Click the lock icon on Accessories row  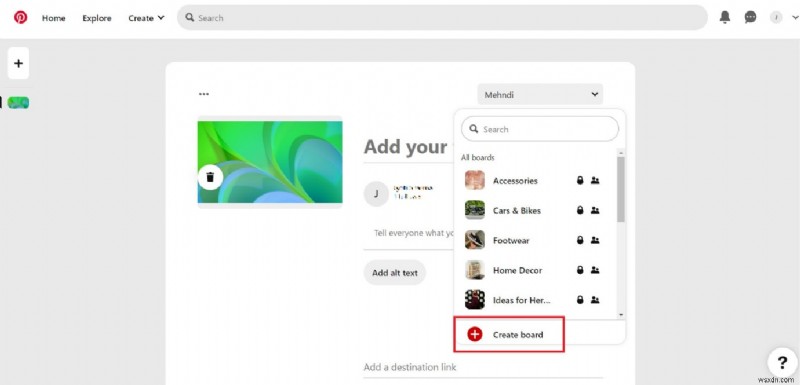click(x=580, y=180)
